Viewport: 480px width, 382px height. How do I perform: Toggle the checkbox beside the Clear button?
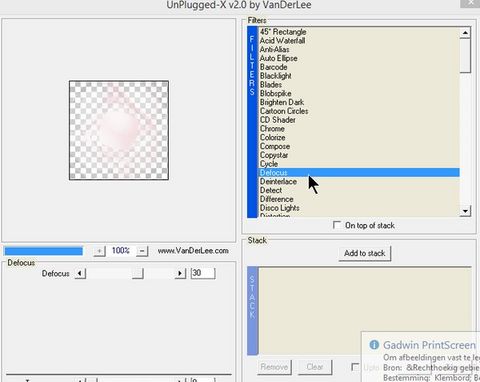coord(356,367)
